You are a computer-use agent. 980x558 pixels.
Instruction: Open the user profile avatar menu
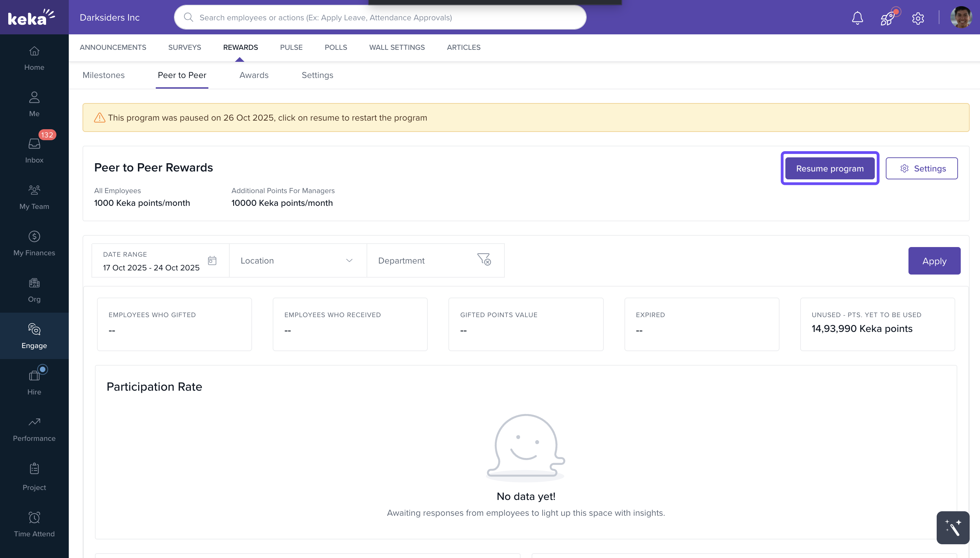tap(961, 17)
